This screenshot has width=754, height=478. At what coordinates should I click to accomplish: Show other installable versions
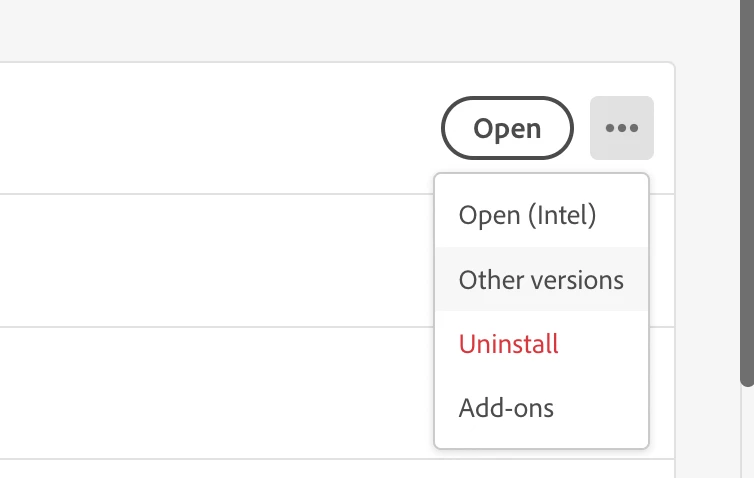(x=541, y=280)
